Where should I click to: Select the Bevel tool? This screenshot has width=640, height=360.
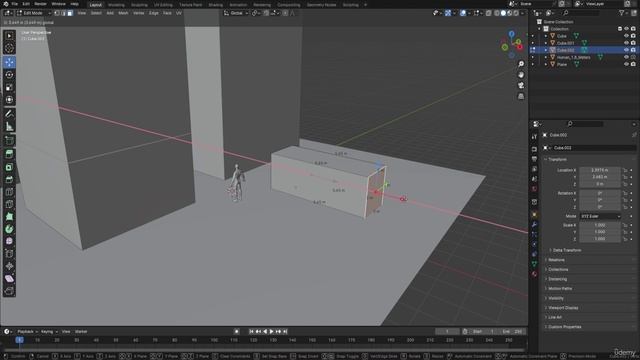9,179
